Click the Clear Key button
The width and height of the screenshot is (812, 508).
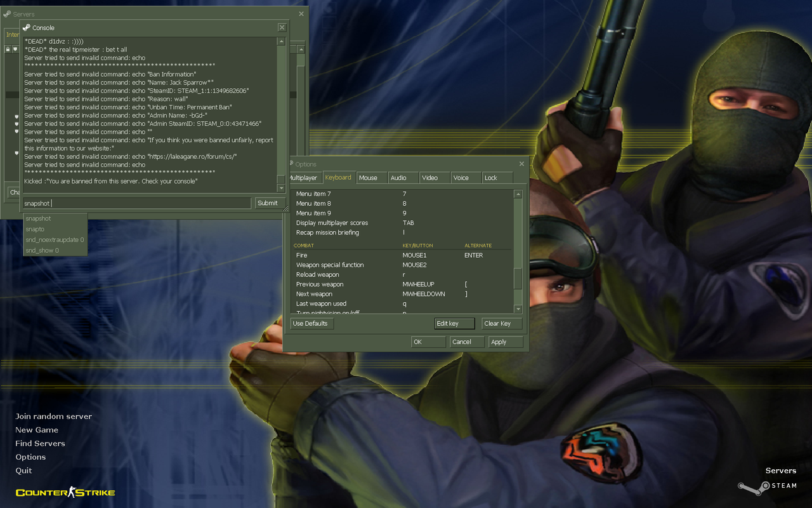tap(502, 324)
